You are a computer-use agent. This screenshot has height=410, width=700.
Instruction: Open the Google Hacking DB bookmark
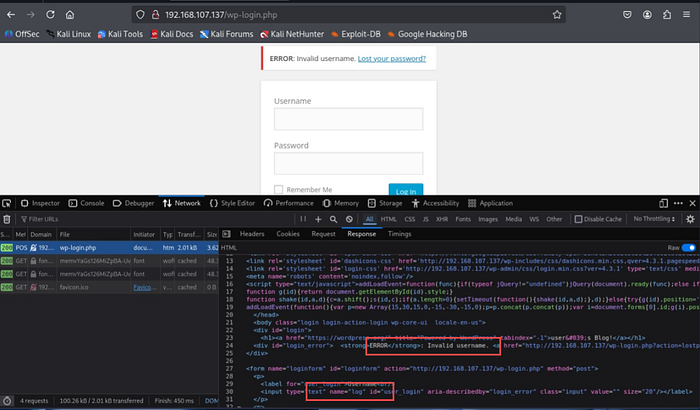coord(427,34)
